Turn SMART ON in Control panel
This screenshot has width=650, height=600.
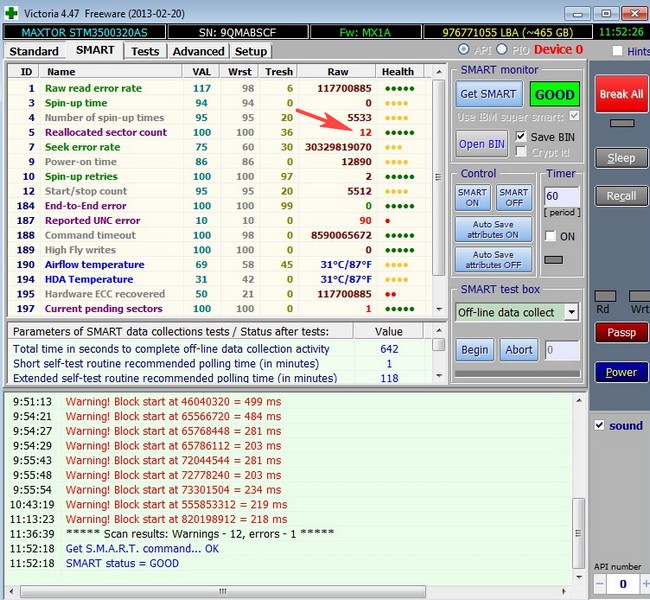(472, 197)
